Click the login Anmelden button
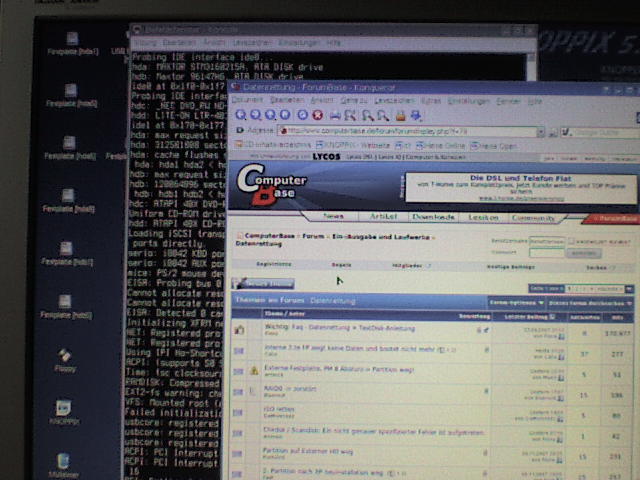This screenshot has width=640, height=480. [583, 253]
